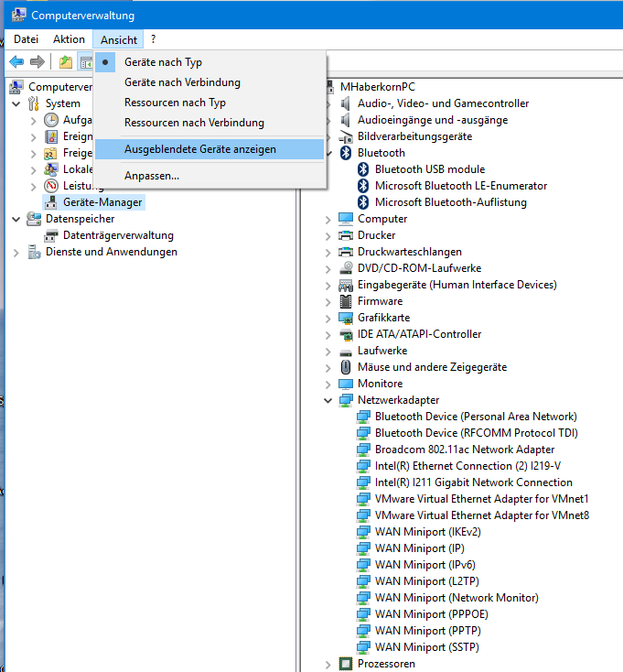Click the Datenspeicher storage icon
This screenshot has width=623, height=672.
(x=34, y=219)
